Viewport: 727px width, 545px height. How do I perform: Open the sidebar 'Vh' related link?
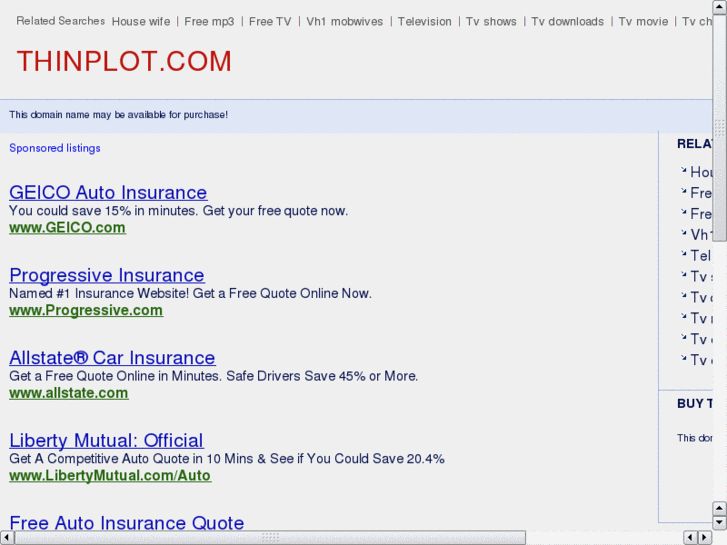(x=700, y=235)
